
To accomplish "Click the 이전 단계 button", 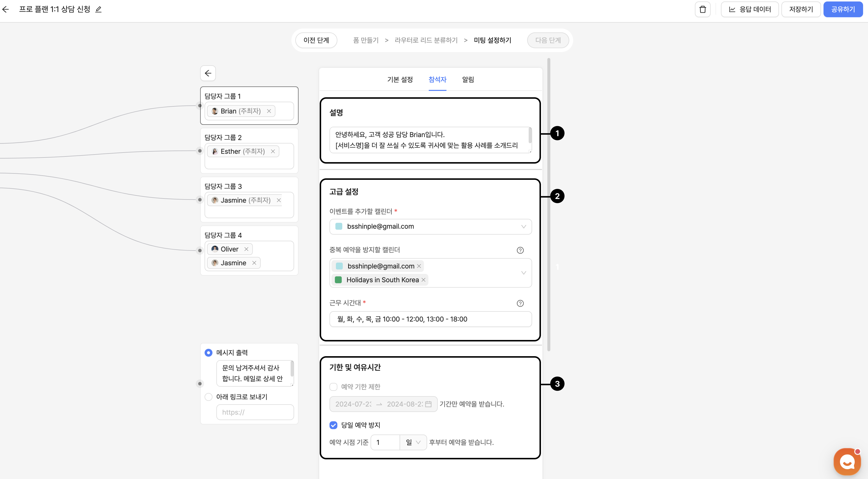I will [316, 40].
